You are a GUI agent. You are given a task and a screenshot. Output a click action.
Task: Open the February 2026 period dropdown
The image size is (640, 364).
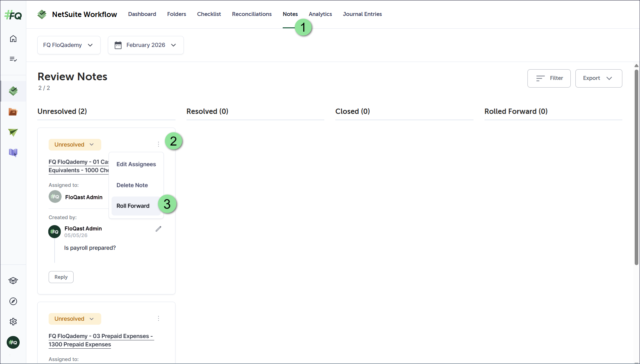pos(146,45)
